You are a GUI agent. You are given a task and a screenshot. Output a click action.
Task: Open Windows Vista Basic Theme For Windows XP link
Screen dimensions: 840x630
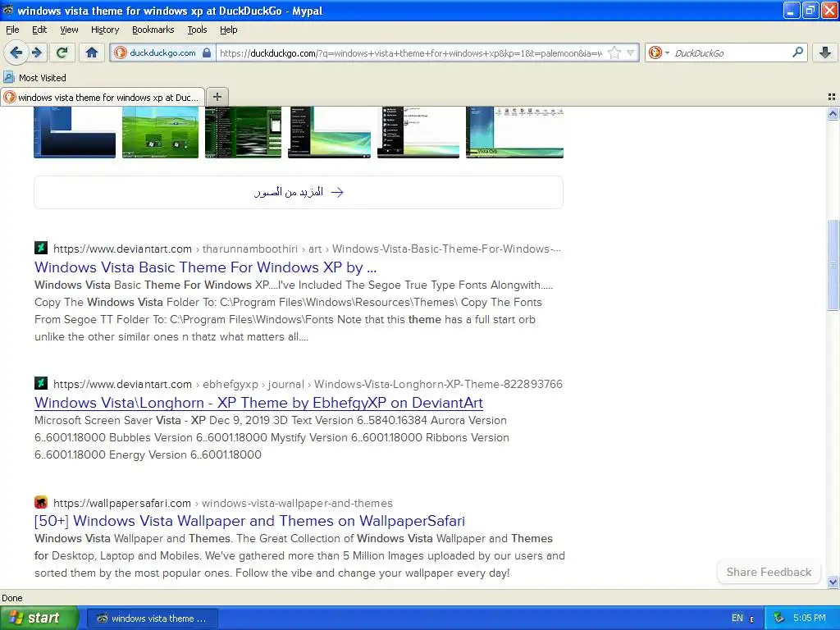pos(205,267)
